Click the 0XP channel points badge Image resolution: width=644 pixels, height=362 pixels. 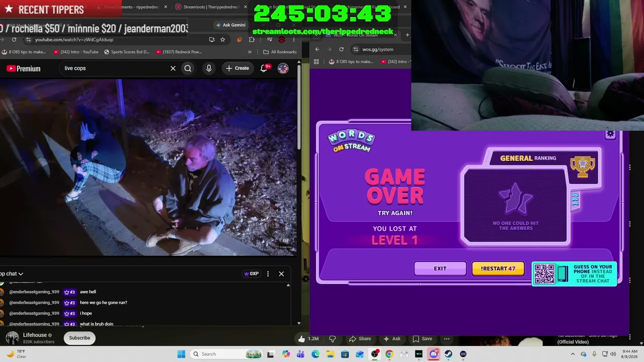[x=251, y=274]
